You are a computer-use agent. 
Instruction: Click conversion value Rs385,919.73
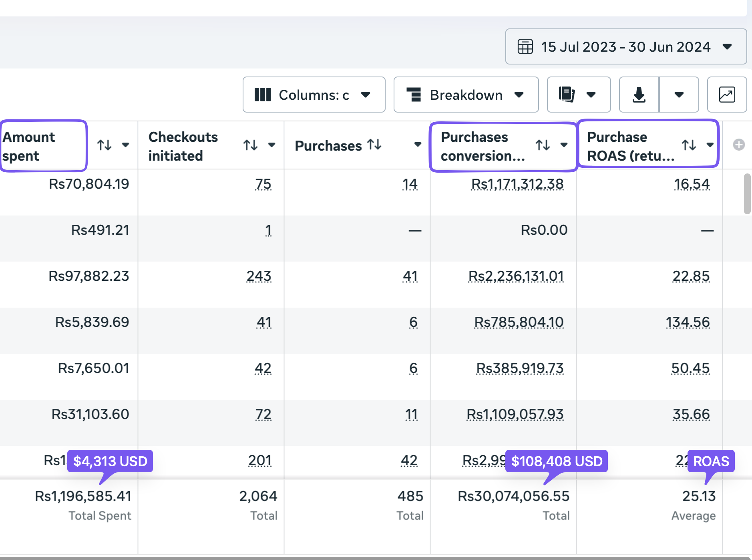point(520,368)
